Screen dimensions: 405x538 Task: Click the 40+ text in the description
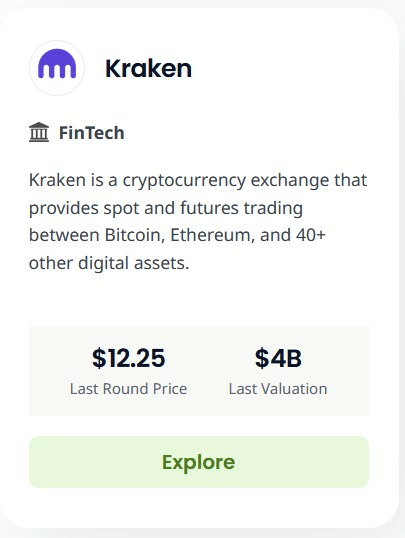tap(306, 235)
